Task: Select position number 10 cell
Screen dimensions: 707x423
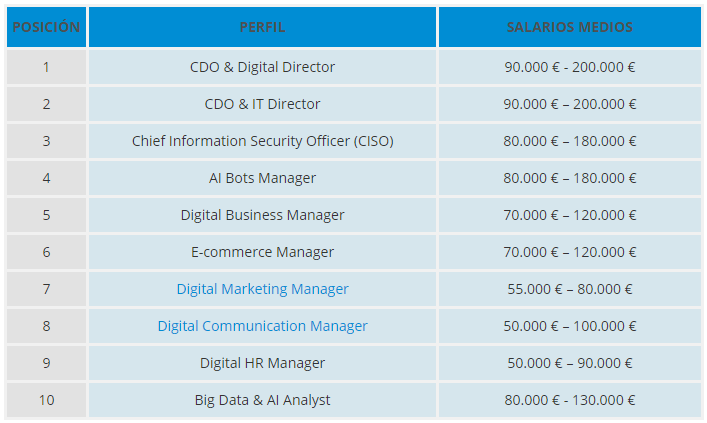Action: [x=46, y=400]
